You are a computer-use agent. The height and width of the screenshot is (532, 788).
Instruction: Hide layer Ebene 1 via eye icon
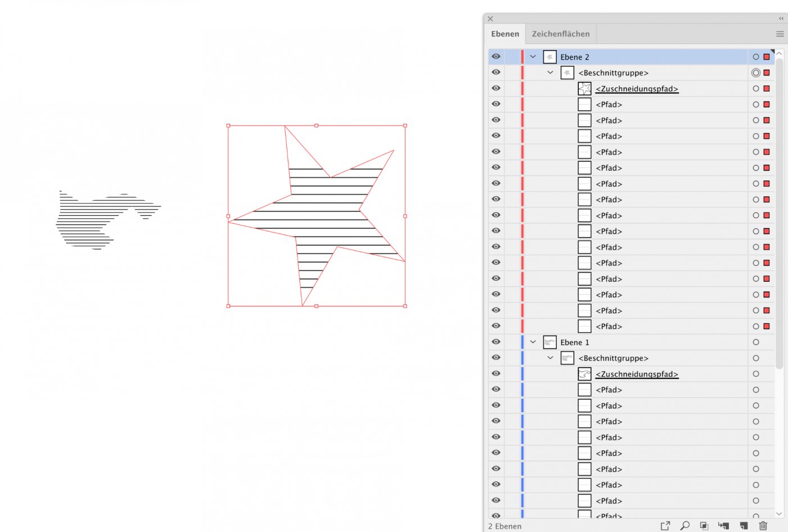coord(496,342)
